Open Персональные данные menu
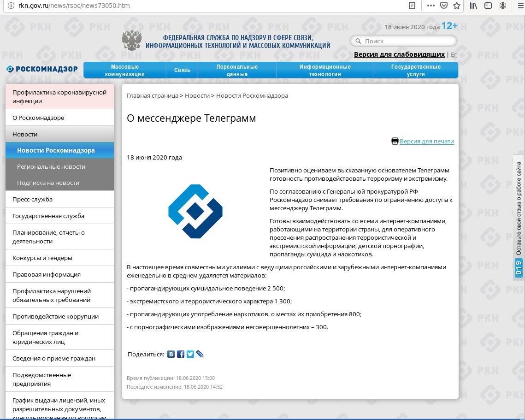The width and height of the screenshot is (525, 420). tap(237, 71)
